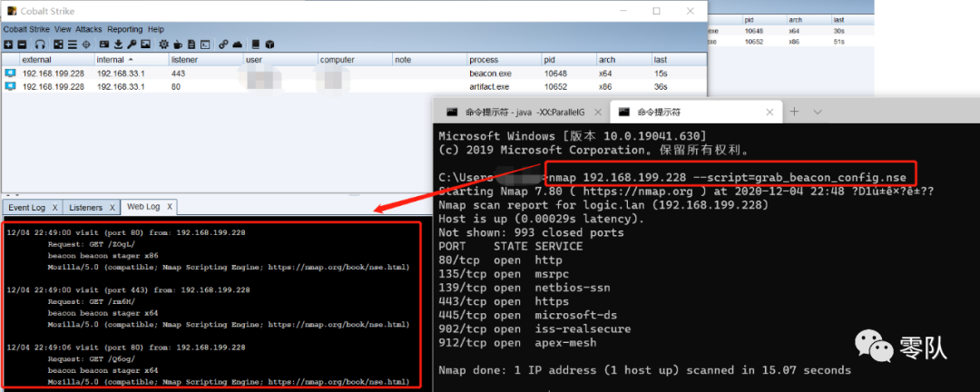The height and width of the screenshot is (392, 980).
Task: Click the 445/tcp microsoft-ds line
Action: pos(529,315)
